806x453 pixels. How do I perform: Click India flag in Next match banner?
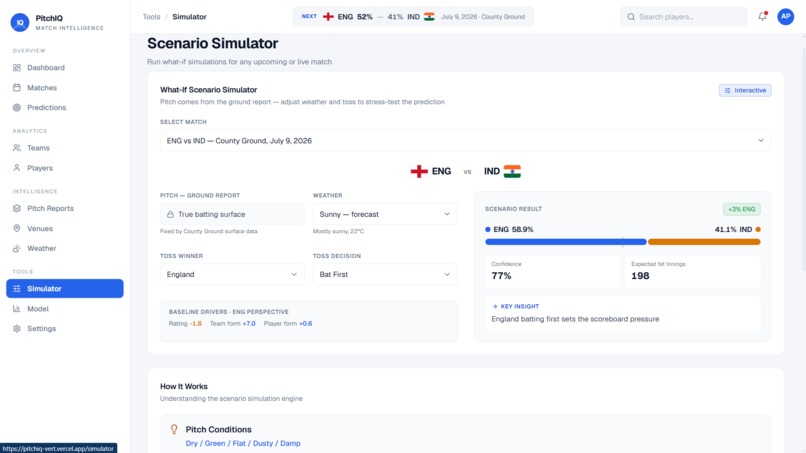coord(429,16)
